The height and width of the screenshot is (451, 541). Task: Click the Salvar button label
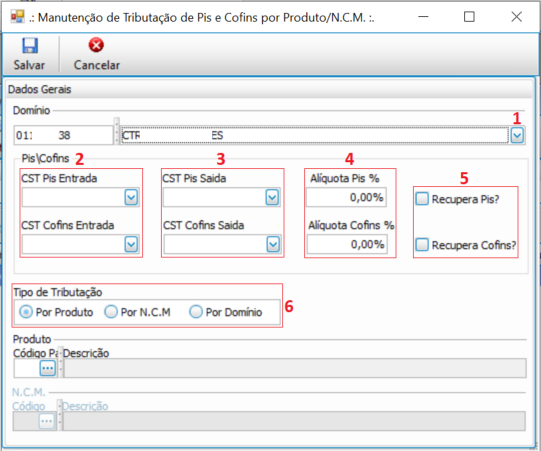(29, 65)
